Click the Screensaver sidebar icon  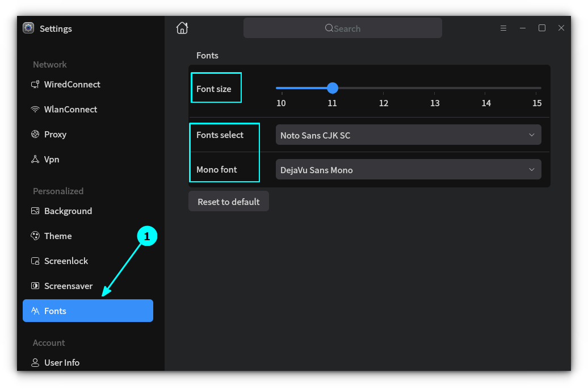coord(35,286)
